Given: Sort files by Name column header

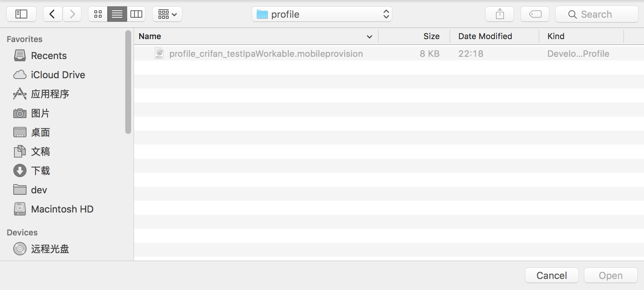Looking at the screenshot, I should pyautogui.click(x=254, y=36).
